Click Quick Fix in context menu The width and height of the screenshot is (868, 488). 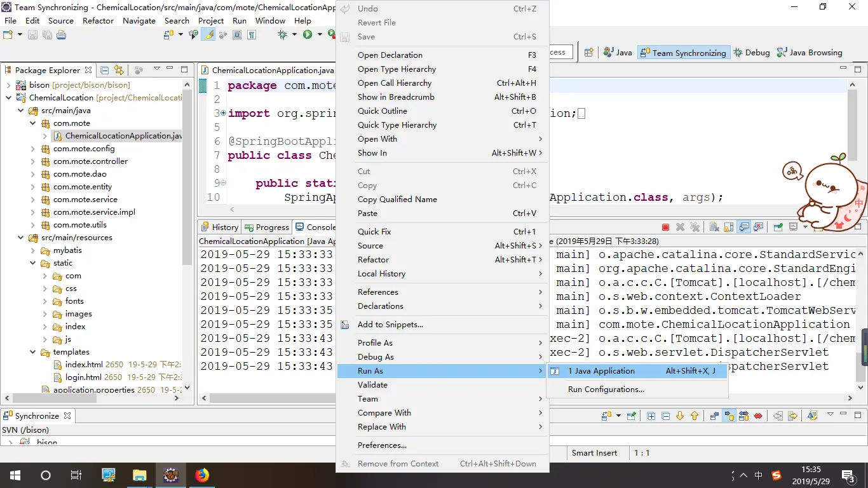click(443, 232)
